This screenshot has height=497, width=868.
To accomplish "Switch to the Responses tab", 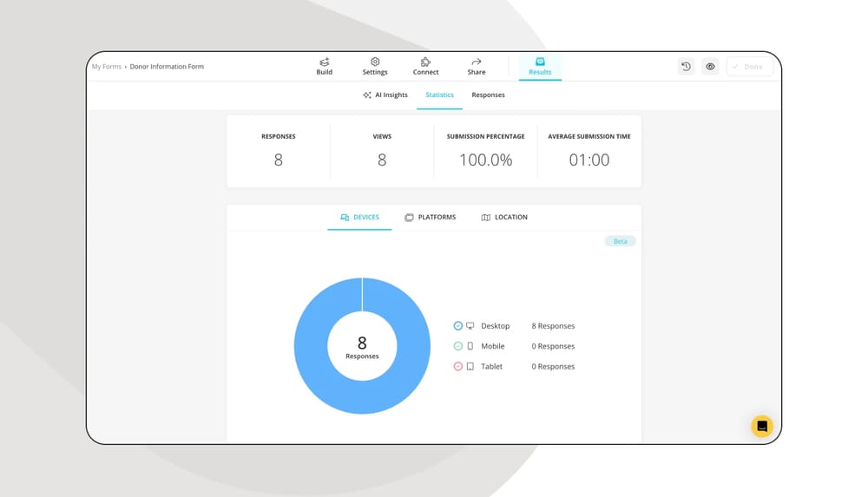I will pyautogui.click(x=488, y=95).
